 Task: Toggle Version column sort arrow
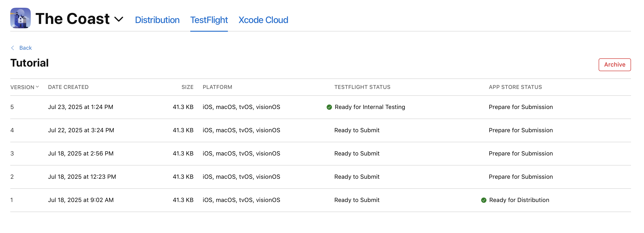(37, 87)
